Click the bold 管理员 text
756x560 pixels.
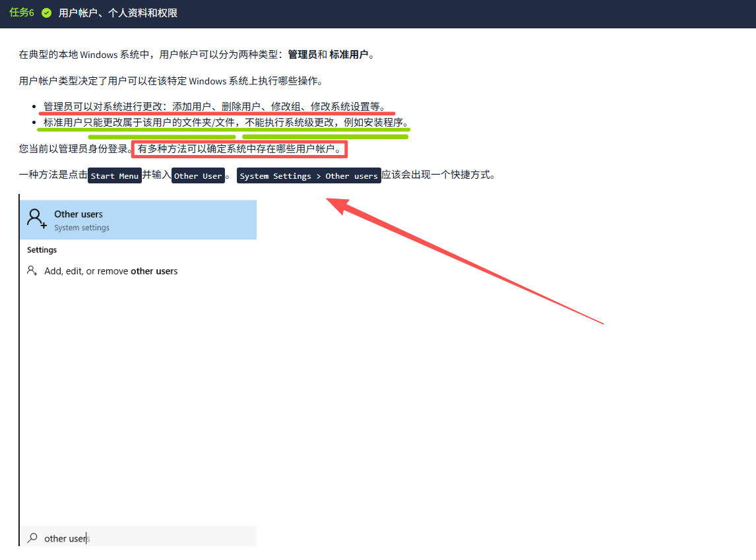302,55
